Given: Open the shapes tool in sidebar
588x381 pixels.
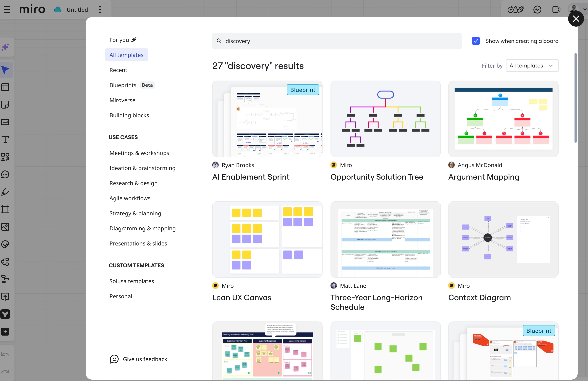Looking at the screenshot, I should coord(5,157).
